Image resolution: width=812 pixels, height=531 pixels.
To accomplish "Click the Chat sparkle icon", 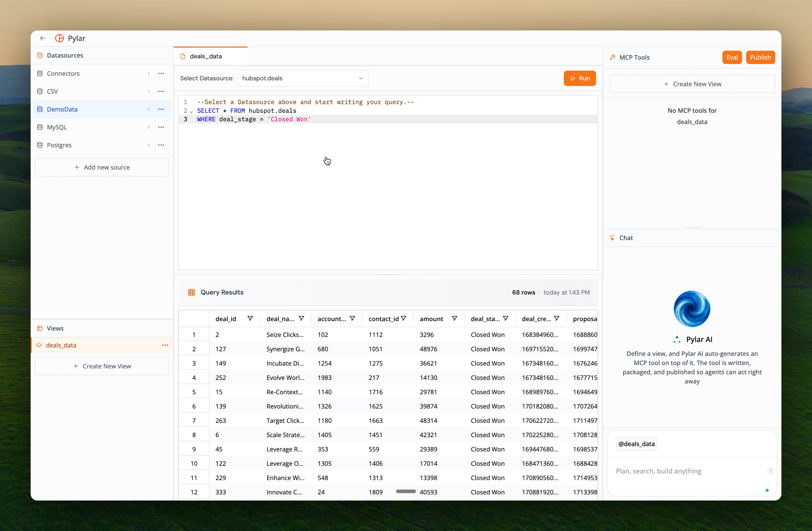I will pyautogui.click(x=612, y=238).
